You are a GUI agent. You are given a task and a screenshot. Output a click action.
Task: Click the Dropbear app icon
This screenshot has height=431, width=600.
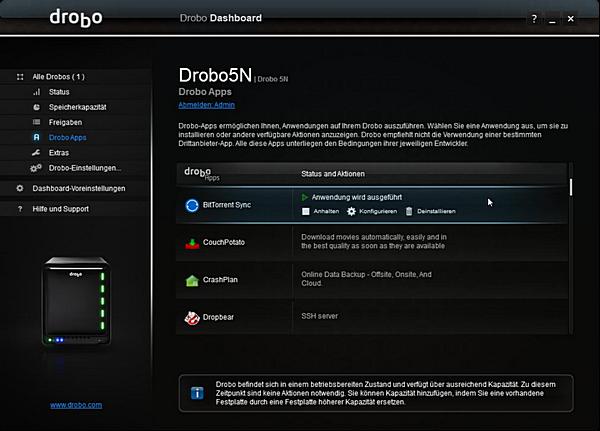(192, 318)
